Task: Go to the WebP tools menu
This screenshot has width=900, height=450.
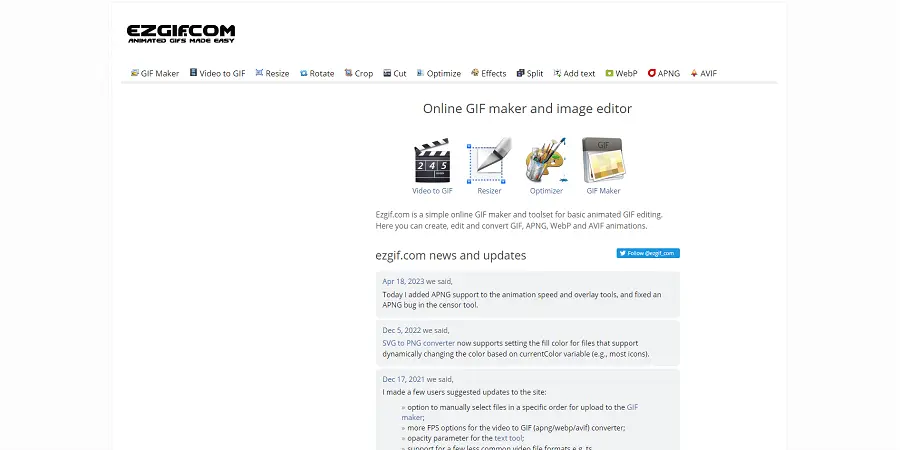Action: point(621,73)
